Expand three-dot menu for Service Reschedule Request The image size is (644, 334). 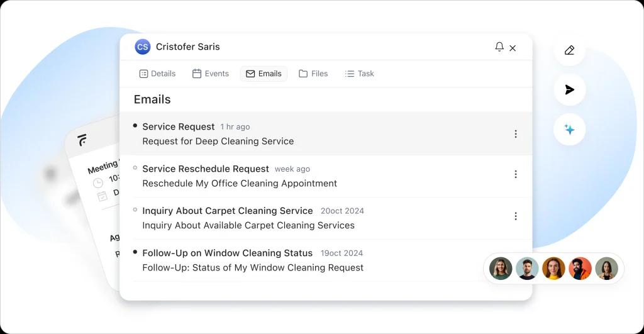pyautogui.click(x=516, y=174)
